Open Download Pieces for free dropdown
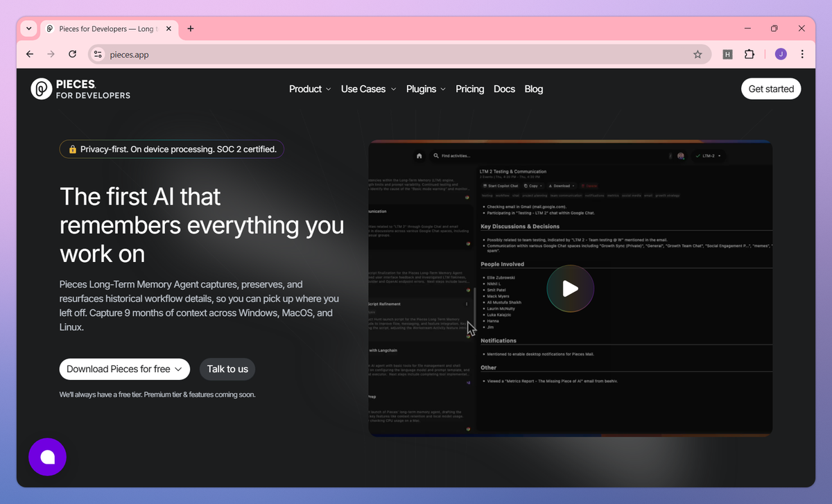The width and height of the screenshot is (832, 504). click(124, 369)
